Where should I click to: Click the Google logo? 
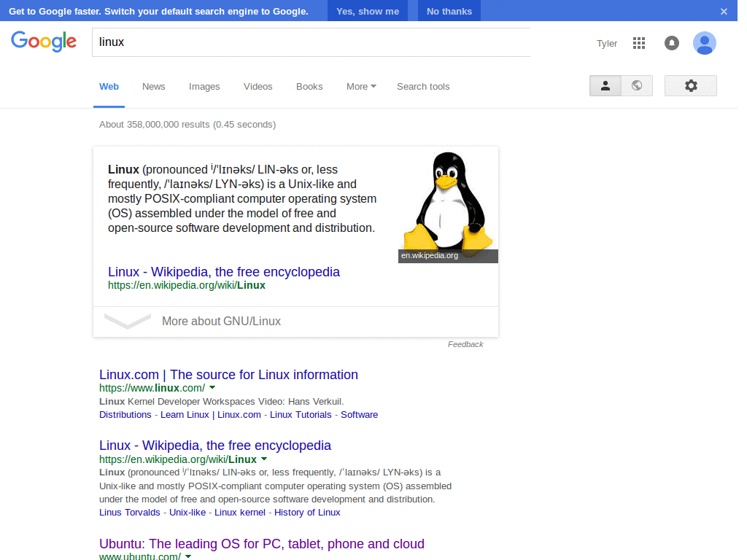click(x=43, y=42)
